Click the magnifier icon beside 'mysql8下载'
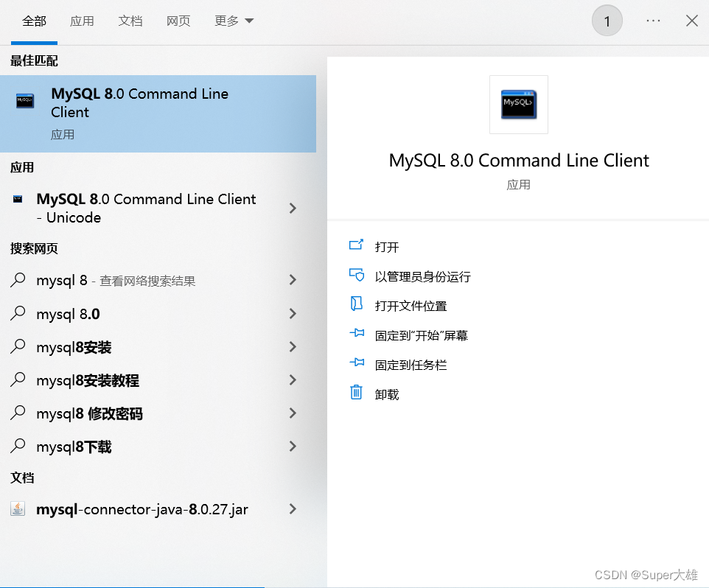709x588 pixels. [18, 446]
